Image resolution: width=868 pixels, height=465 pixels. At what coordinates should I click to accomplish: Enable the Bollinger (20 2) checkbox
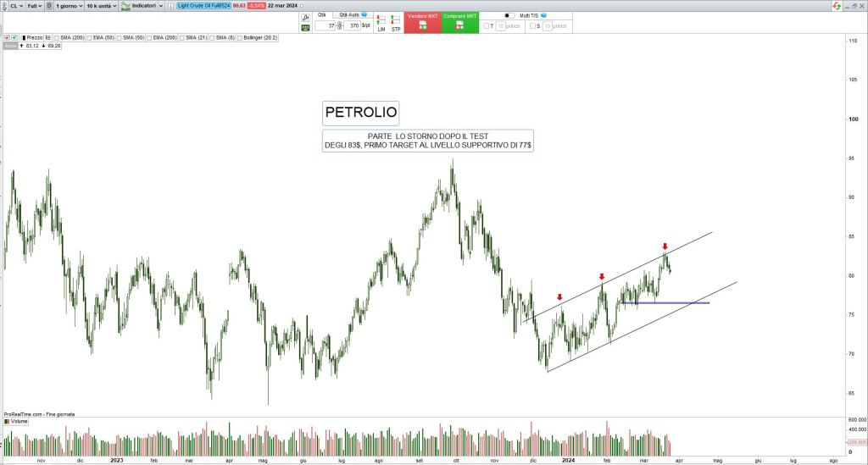tap(239, 37)
